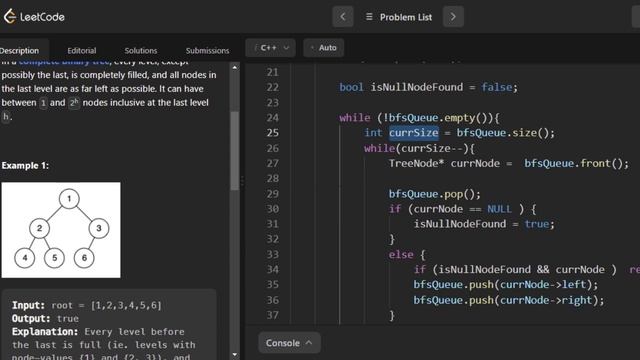The height and width of the screenshot is (360, 640).
Task: Click the description scrollbar down arrow
Action: tap(235, 354)
